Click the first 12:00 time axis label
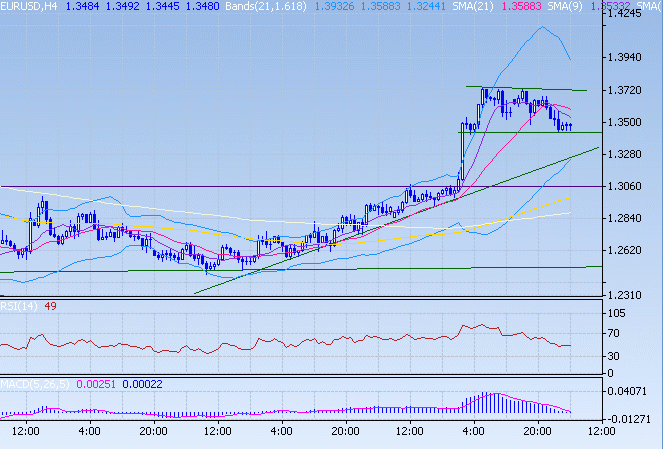Image resolution: width=663 pixels, height=449 pixels. 24,431
